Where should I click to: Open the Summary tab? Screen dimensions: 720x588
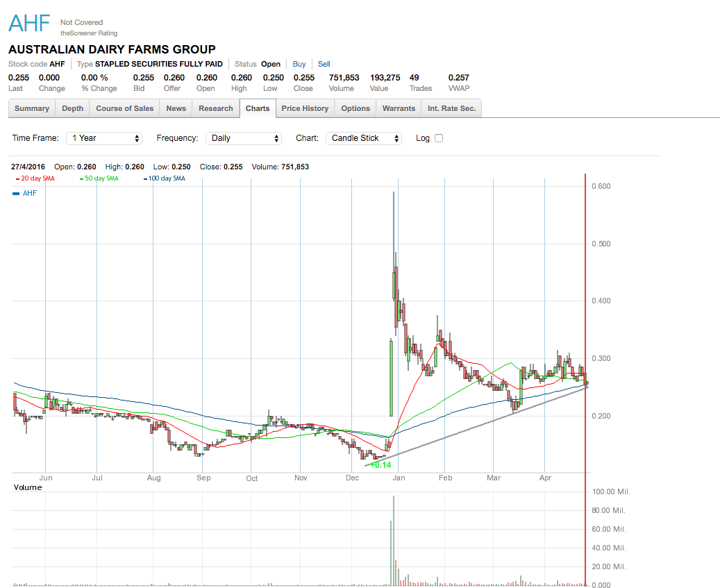[x=32, y=108]
